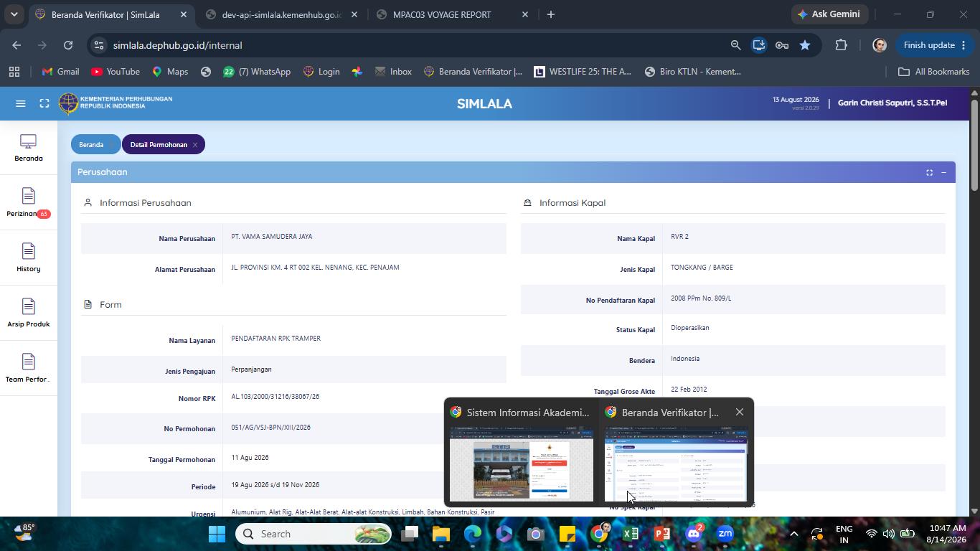Close the Detail Permohonan tab

coord(194,145)
